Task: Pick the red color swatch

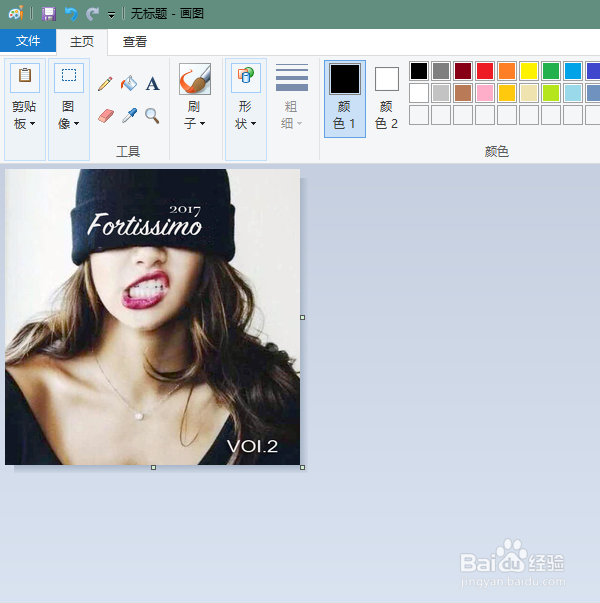Action: pos(485,71)
